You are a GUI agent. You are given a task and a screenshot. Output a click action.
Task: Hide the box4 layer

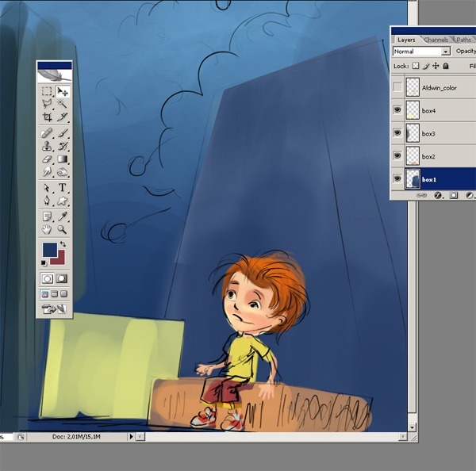pos(397,110)
